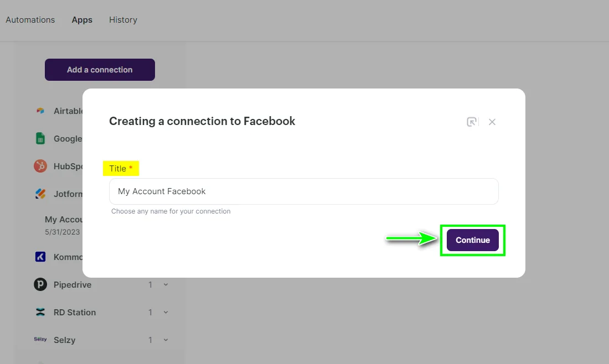This screenshot has height=364, width=609.
Task: Expand the RD Station connections list
Action: 166,312
